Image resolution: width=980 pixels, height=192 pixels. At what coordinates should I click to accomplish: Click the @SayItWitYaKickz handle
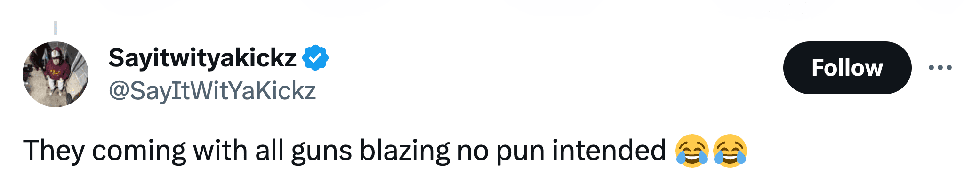pyautogui.click(x=212, y=91)
